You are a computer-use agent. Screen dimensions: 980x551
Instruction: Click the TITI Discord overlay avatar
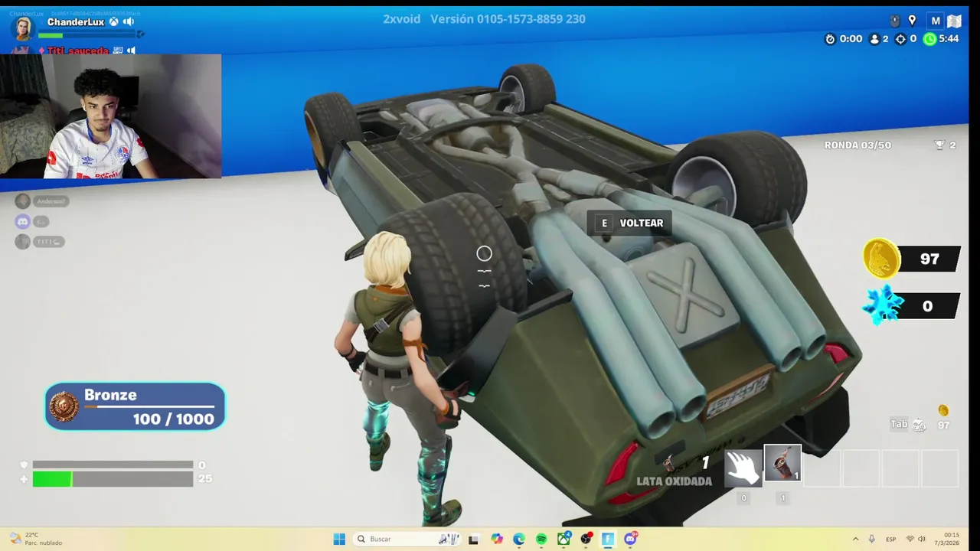23,242
